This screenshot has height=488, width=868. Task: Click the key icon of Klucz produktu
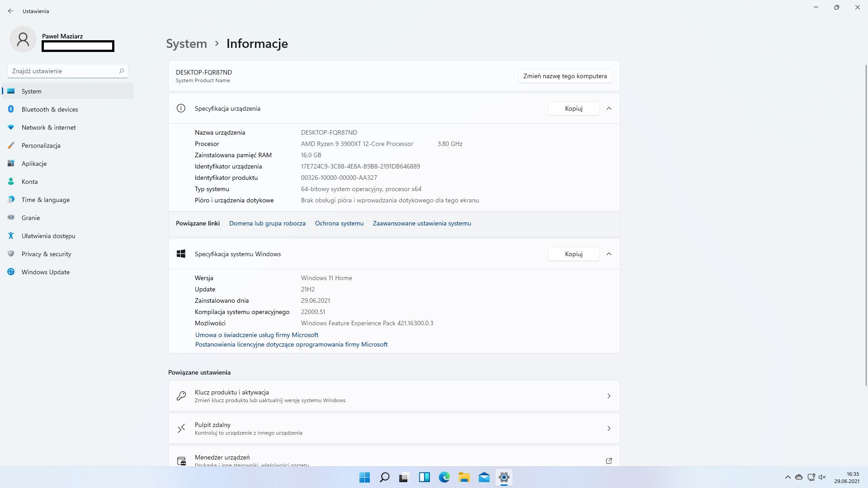click(181, 396)
